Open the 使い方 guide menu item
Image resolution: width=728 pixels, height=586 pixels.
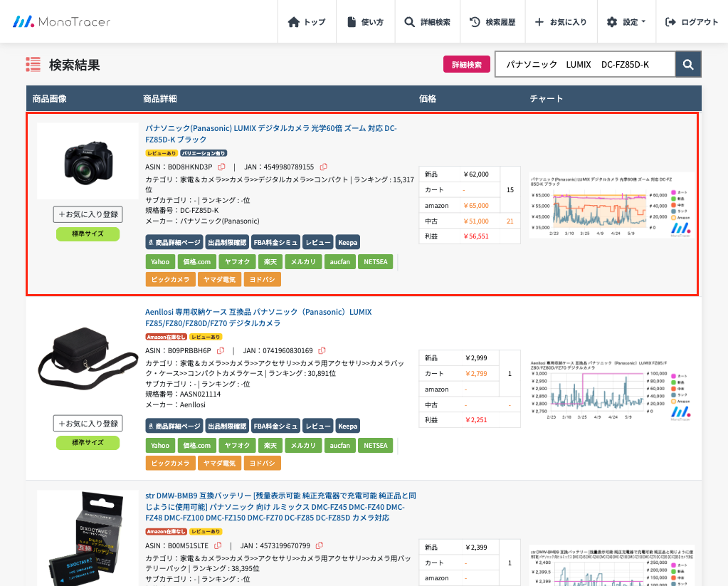365,22
